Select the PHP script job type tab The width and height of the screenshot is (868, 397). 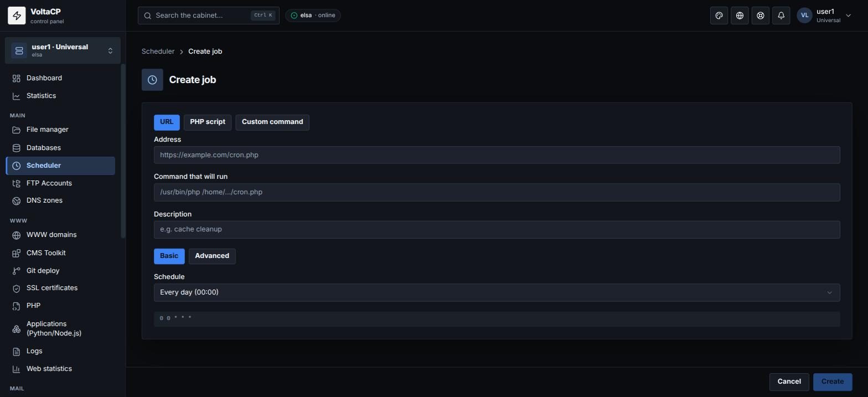(x=208, y=122)
